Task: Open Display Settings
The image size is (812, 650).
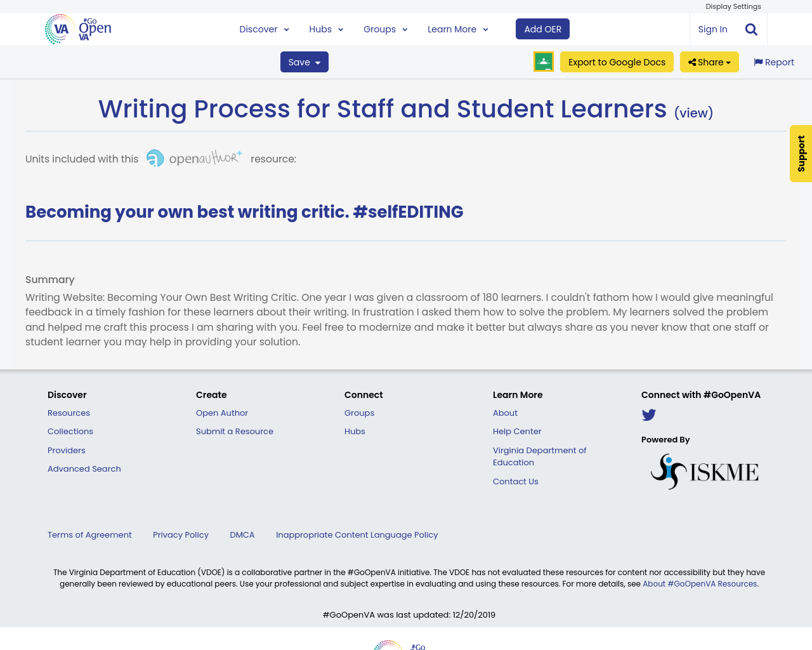Action: click(x=733, y=6)
